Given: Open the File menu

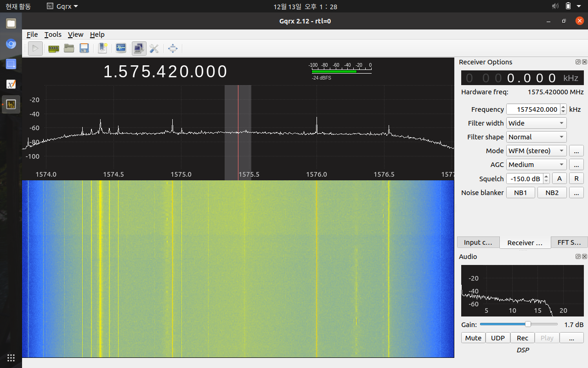Looking at the screenshot, I should coord(32,34).
